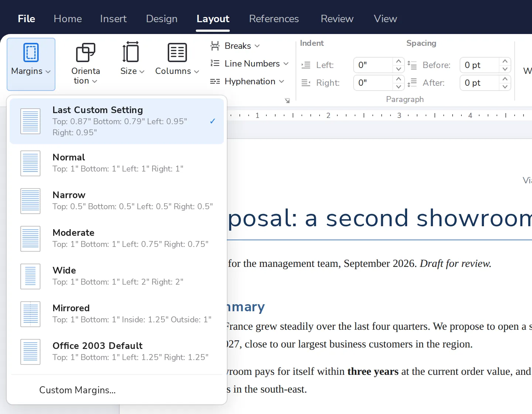This screenshot has height=414, width=532.
Task: Apply the Normal margin preset
Action: click(117, 163)
